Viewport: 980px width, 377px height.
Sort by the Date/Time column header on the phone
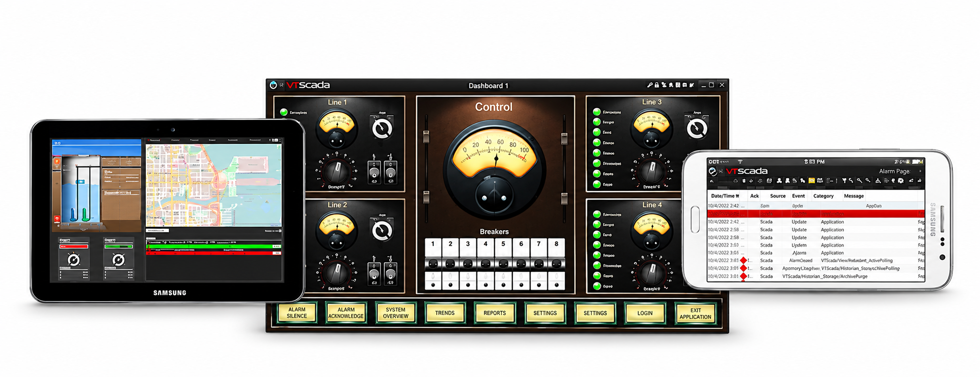725,196
